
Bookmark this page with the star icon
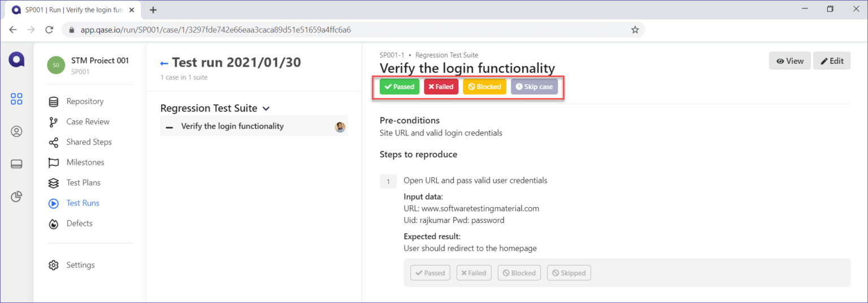[635, 29]
